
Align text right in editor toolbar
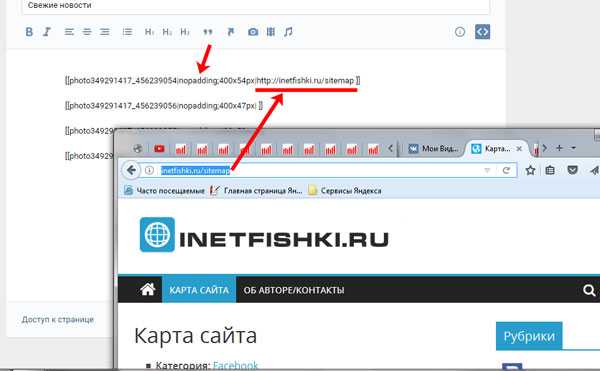click(105, 32)
